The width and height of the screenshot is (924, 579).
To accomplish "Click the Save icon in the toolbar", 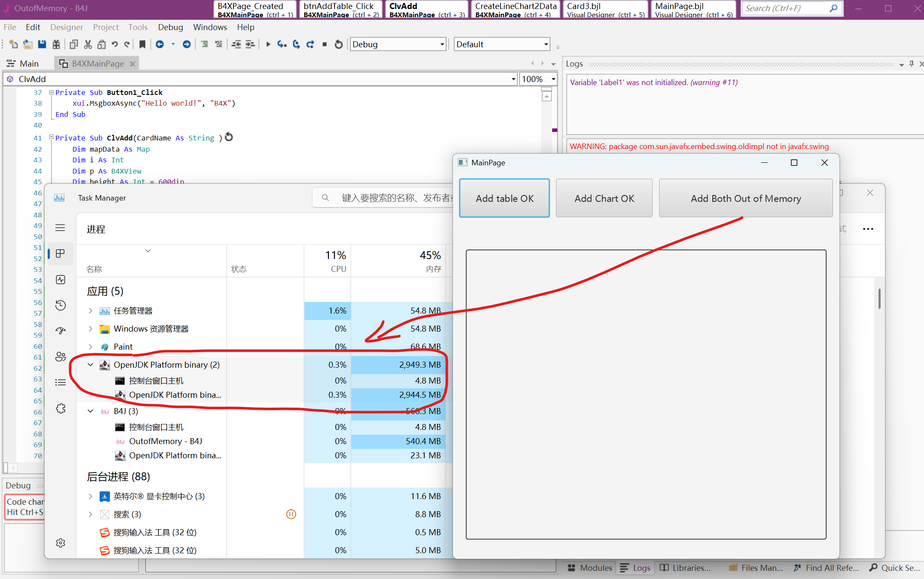I will click(42, 44).
